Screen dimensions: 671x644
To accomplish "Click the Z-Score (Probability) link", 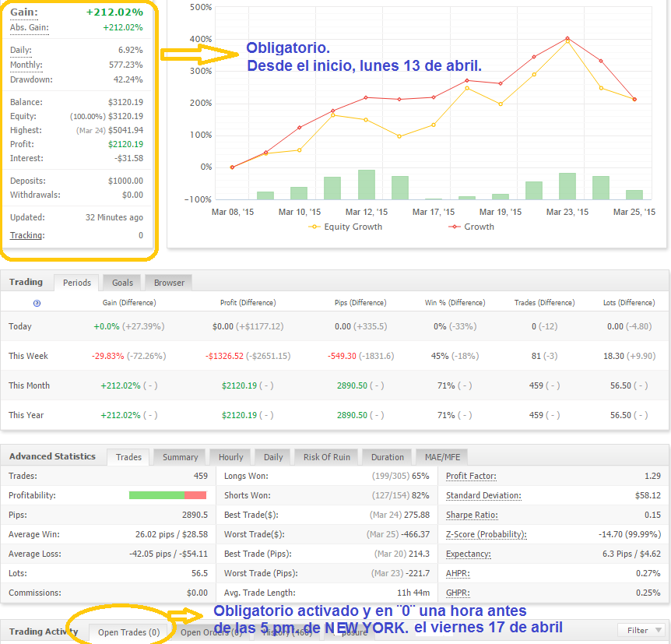I will (486, 534).
